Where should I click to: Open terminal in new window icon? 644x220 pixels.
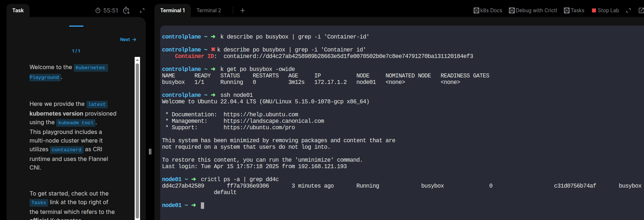(x=641, y=10)
